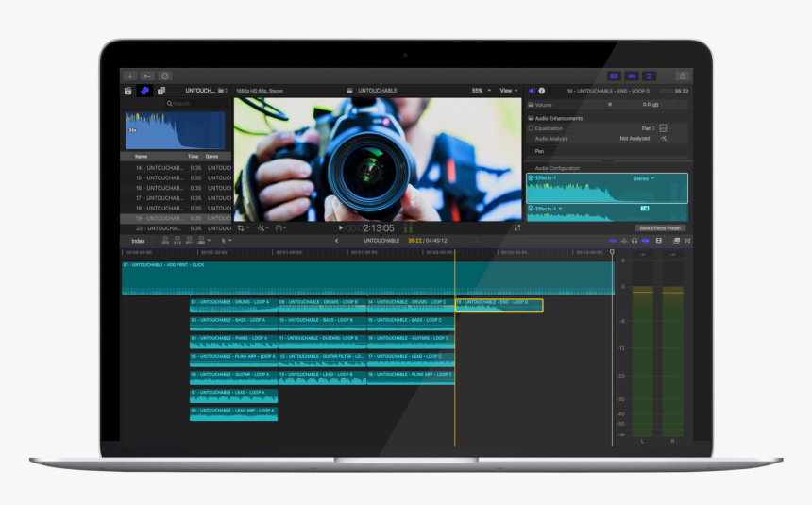
Task: Toggle solo headphones icon
Action: pyautogui.click(x=634, y=241)
